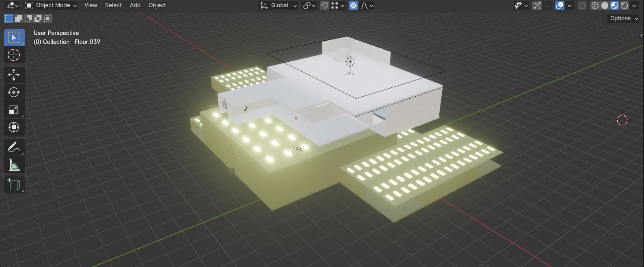Viewport: 644px width, 267px height.
Task: Toggle proportional editing button
Action: click(x=354, y=5)
